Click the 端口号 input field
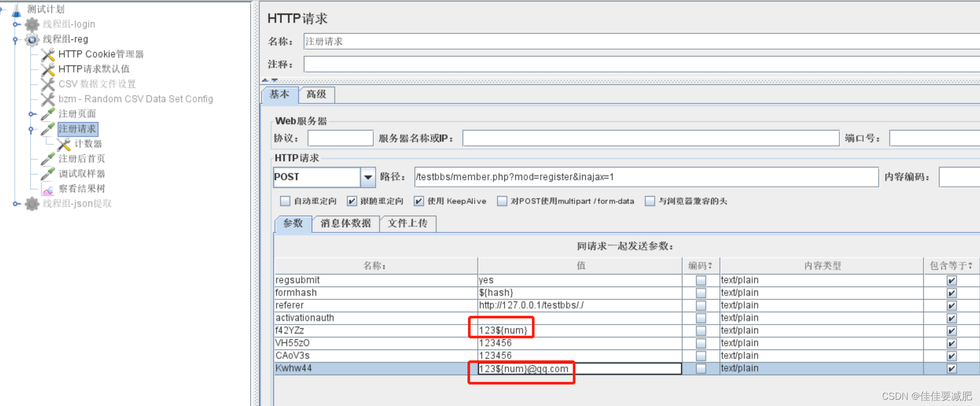The width and height of the screenshot is (980, 406). point(934,138)
